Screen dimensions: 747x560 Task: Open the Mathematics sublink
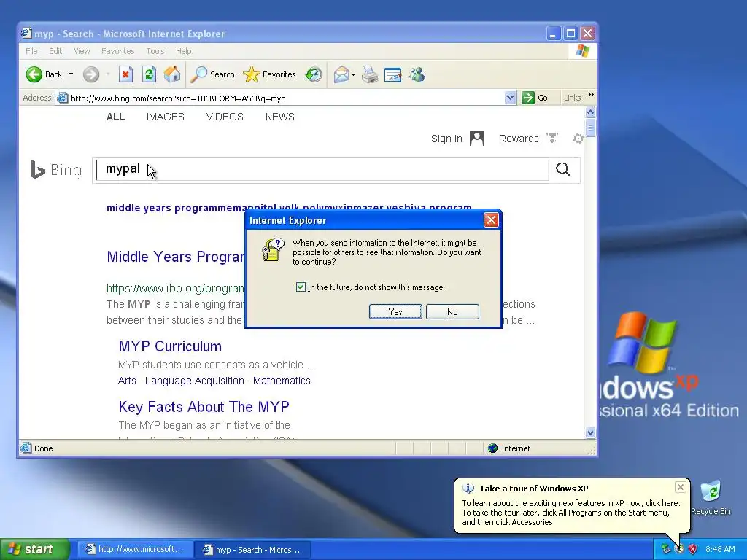[282, 381]
